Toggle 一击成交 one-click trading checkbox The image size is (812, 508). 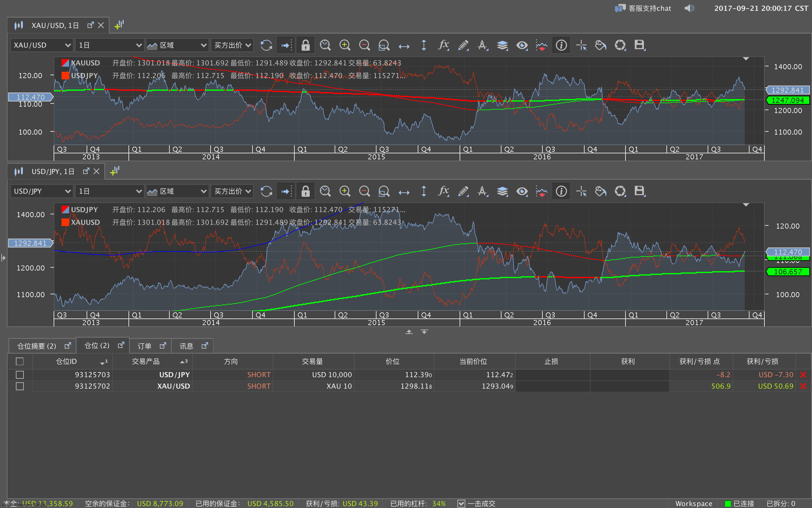pyautogui.click(x=462, y=503)
